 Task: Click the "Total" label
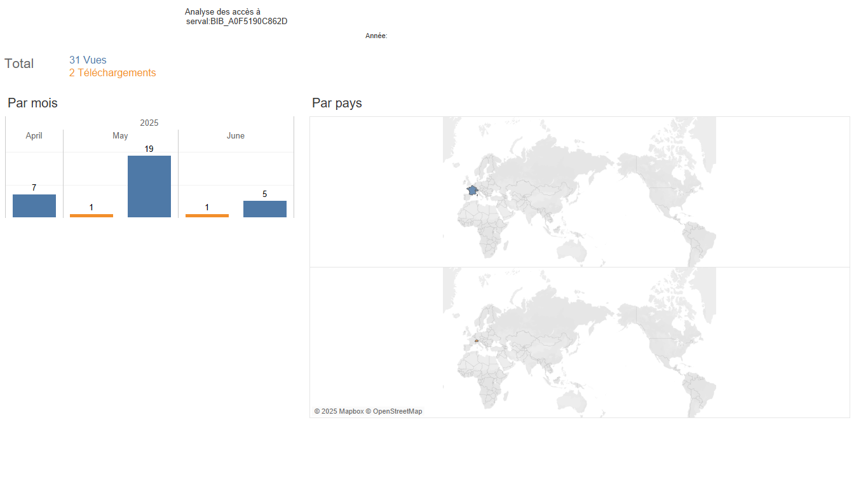(x=19, y=64)
